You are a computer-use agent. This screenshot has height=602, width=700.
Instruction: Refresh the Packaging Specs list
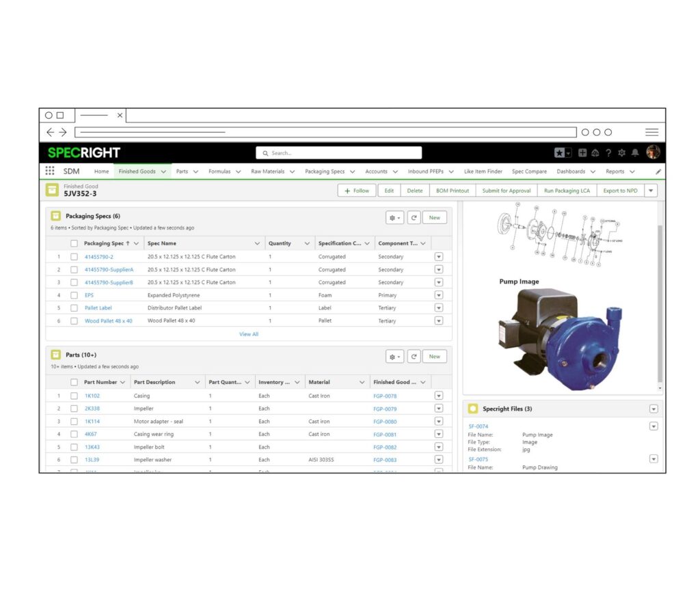(x=414, y=218)
